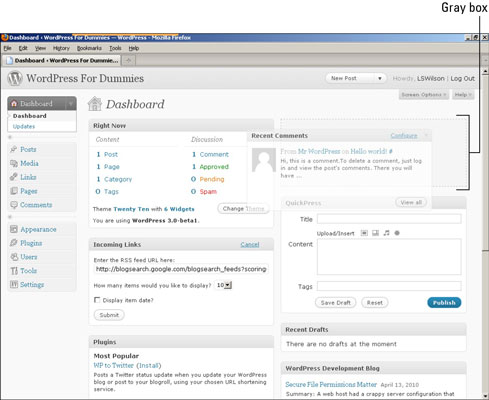Select the Dashboard browser tab
489x400 pixels.
tap(62, 60)
